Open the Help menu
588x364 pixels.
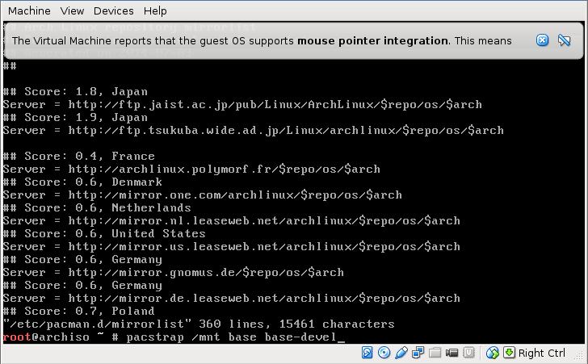[x=155, y=10]
